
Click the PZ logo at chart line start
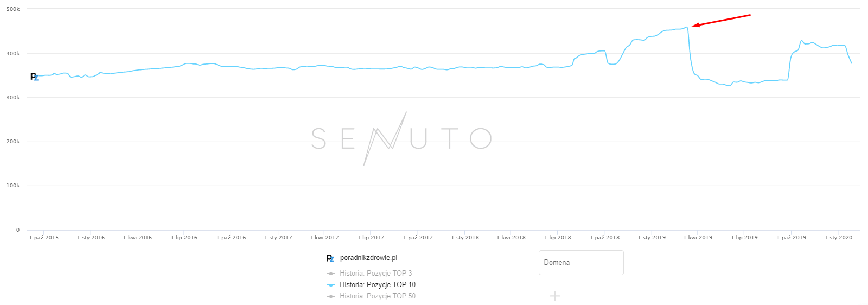(34, 77)
